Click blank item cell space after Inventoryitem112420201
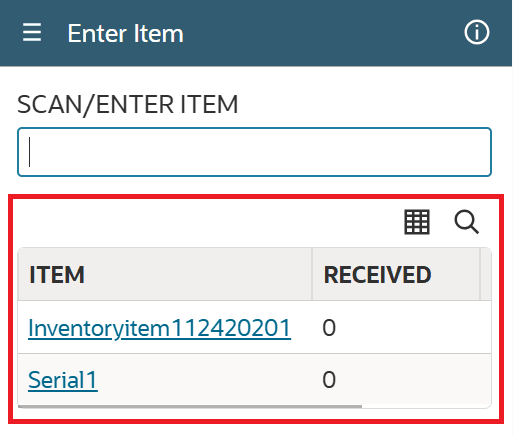The height and width of the screenshot is (436, 513). coord(301,328)
